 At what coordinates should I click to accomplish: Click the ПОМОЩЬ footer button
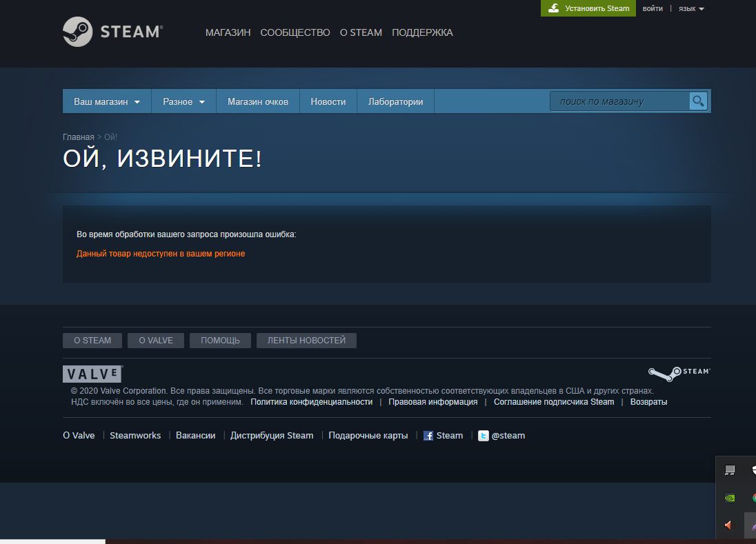(x=220, y=341)
